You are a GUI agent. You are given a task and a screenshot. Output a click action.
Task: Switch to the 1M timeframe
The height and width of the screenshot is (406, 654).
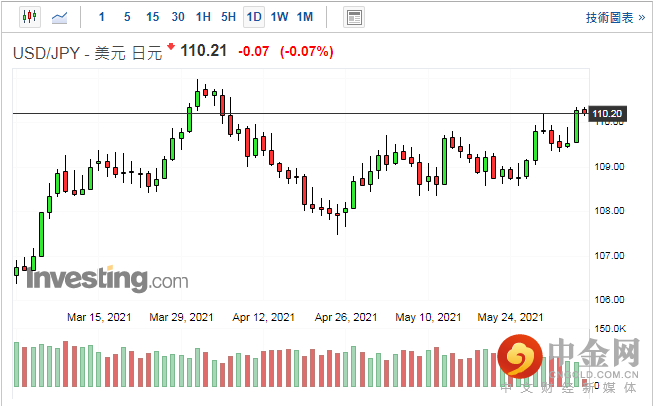pyautogui.click(x=305, y=17)
